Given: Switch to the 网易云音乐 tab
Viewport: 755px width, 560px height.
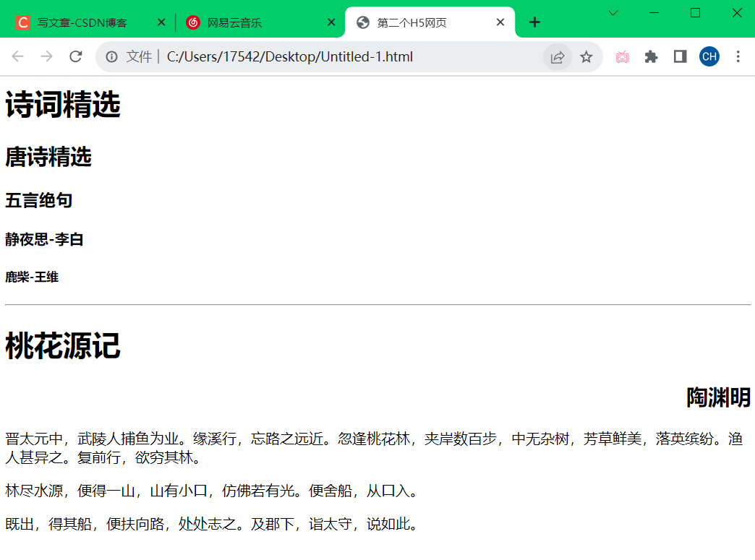Looking at the screenshot, I should [x=246, y=23].
